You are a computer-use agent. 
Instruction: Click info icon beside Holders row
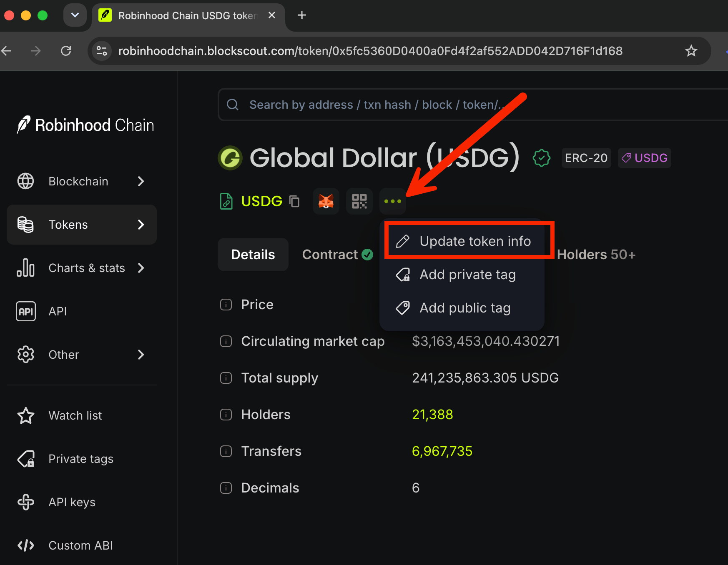point(226,415)
